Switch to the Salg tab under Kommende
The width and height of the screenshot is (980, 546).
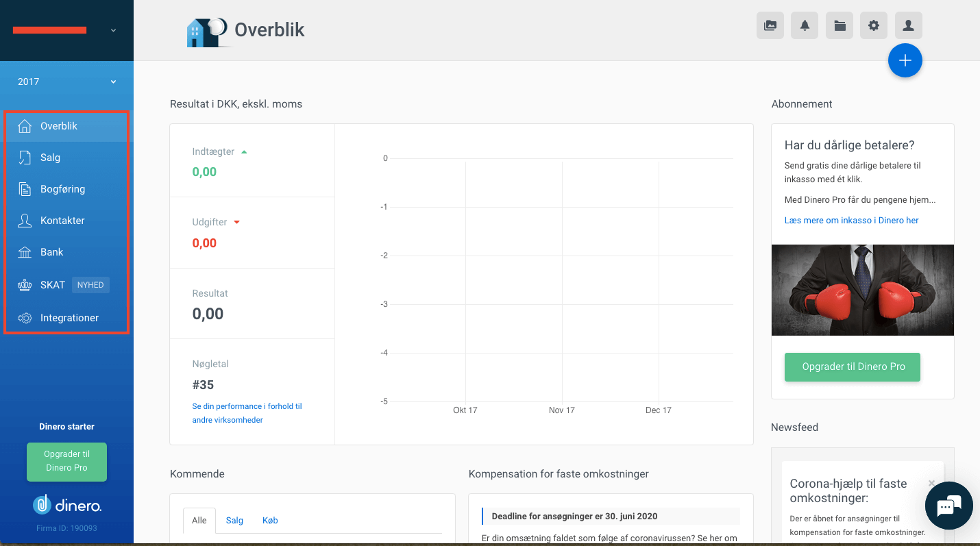pos(234,521)
